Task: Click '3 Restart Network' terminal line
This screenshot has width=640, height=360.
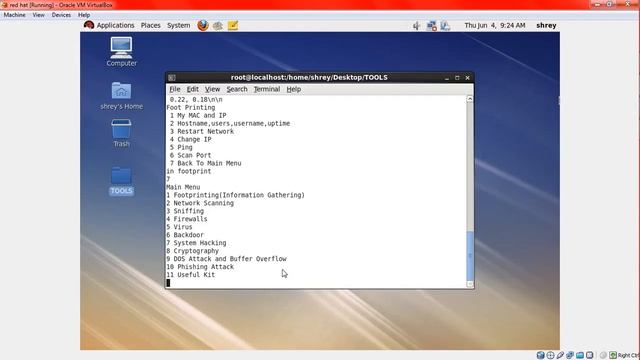Action: (x=202, y=131)
